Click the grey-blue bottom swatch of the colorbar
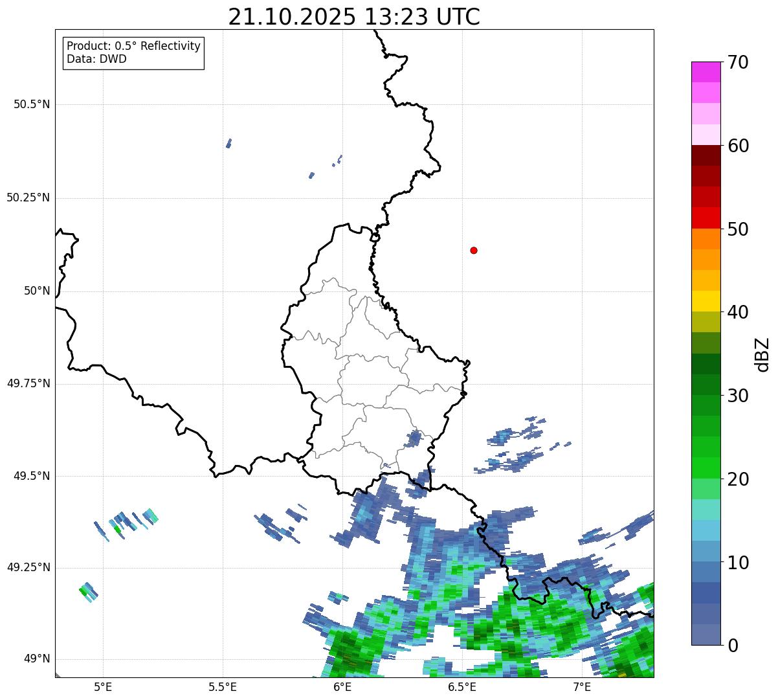 (706, 635)
